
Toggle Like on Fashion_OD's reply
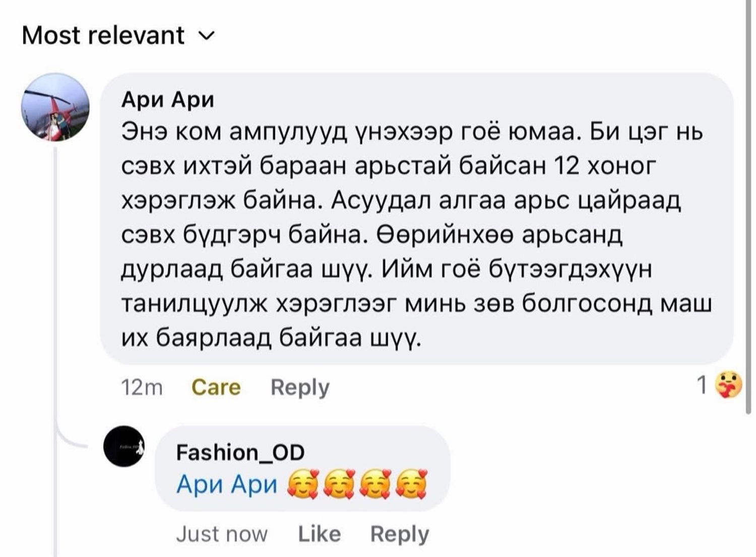(x=319, y=534)
